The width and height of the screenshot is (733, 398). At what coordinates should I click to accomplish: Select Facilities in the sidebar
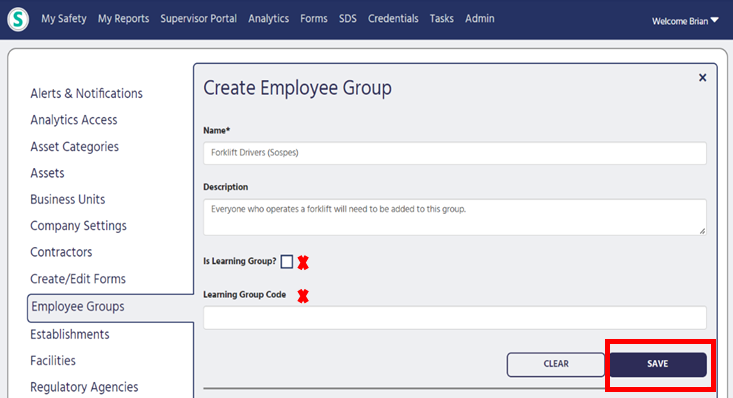pos(53,361)
